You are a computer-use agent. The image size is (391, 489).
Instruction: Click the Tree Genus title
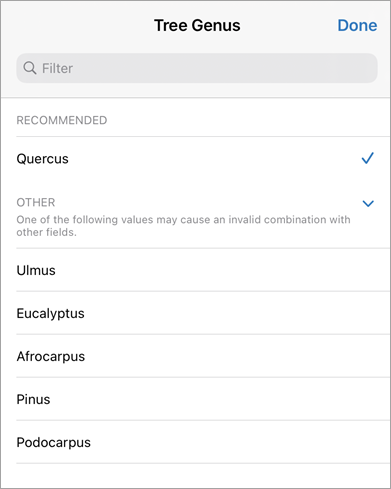coord(197,26)
